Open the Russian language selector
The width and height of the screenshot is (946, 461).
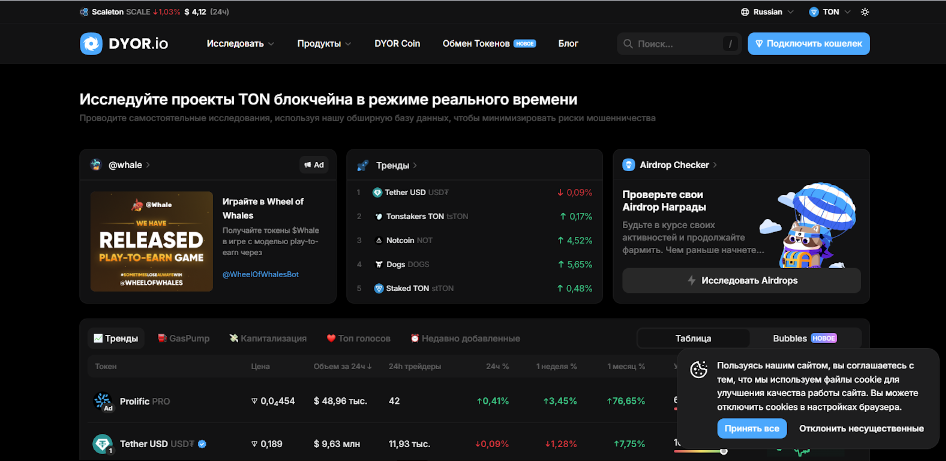pos(767,12)
